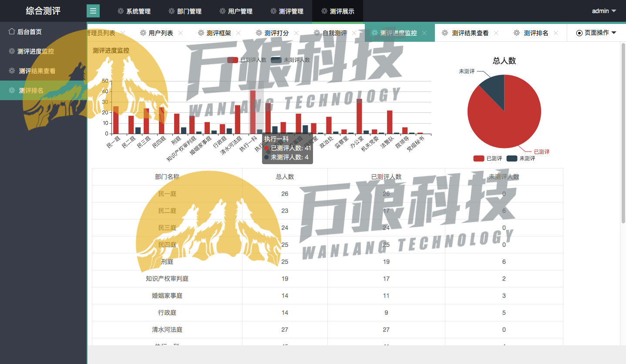Toggle 未测评人数 series in bar legend

click(x=290, y=60)
